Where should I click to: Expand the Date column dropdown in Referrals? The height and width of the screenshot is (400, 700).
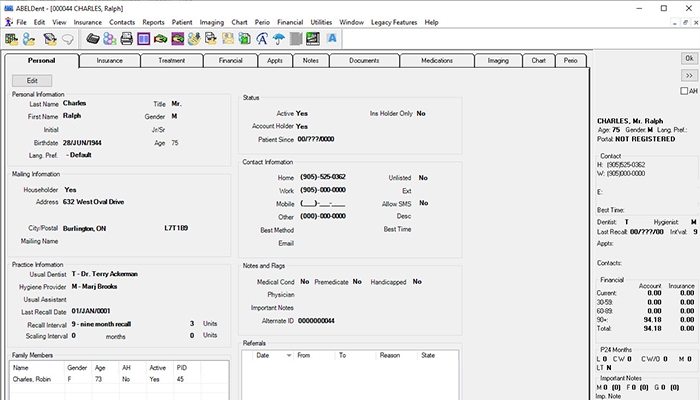[x=289, y=355]
